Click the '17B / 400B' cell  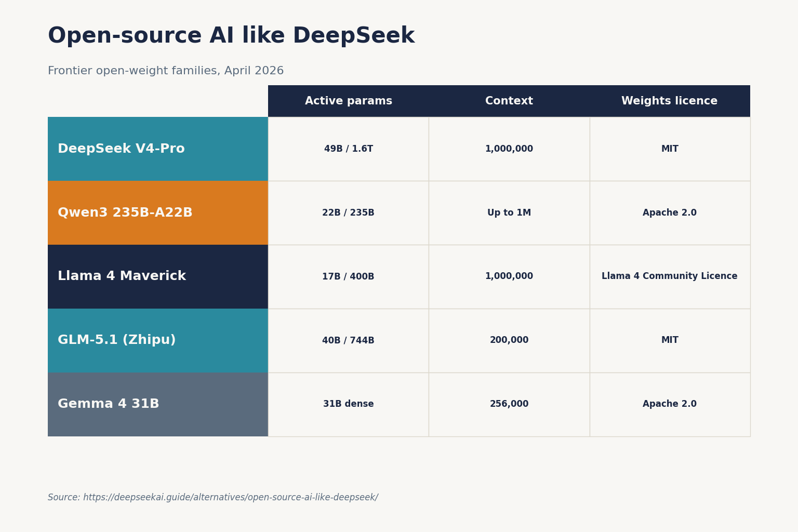[x=349, y=277]
